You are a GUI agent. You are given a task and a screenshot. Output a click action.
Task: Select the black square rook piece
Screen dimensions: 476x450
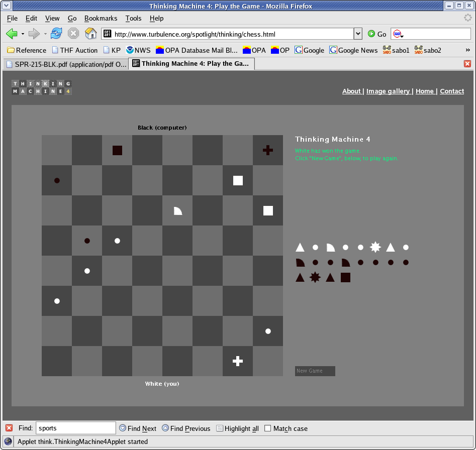pos(117,150)
